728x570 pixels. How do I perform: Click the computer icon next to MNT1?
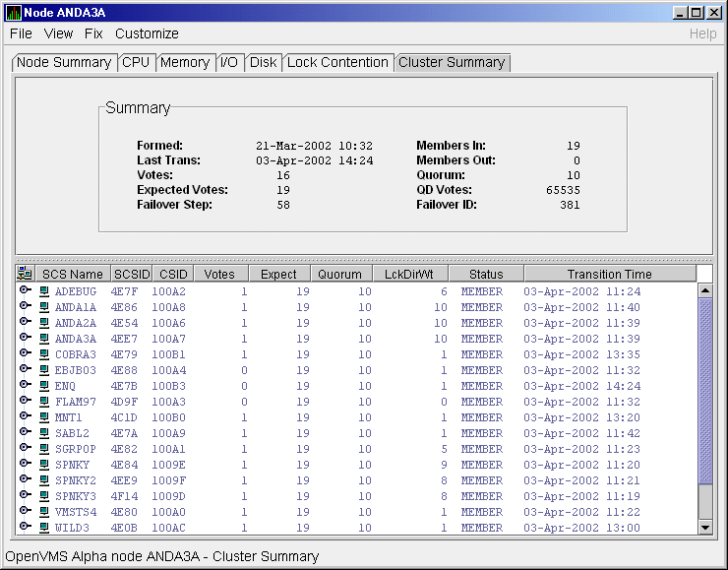tap(43, 417)
